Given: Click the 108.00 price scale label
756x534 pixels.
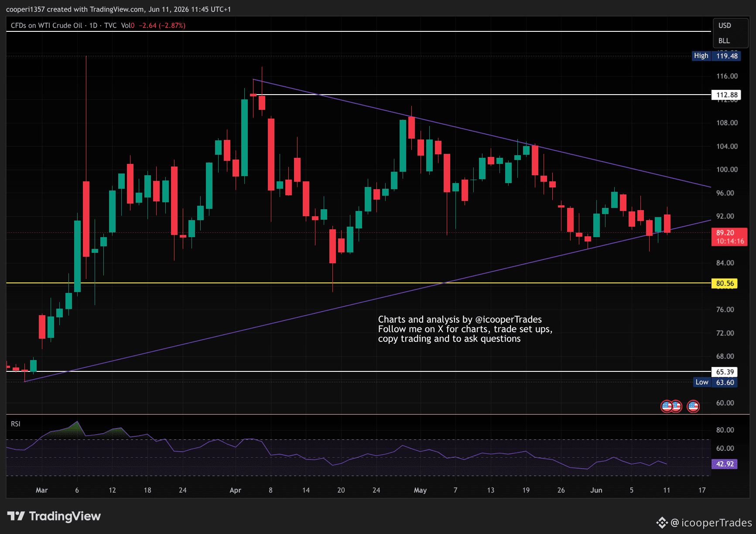Looking at the screenshot, I should (727, 123).
